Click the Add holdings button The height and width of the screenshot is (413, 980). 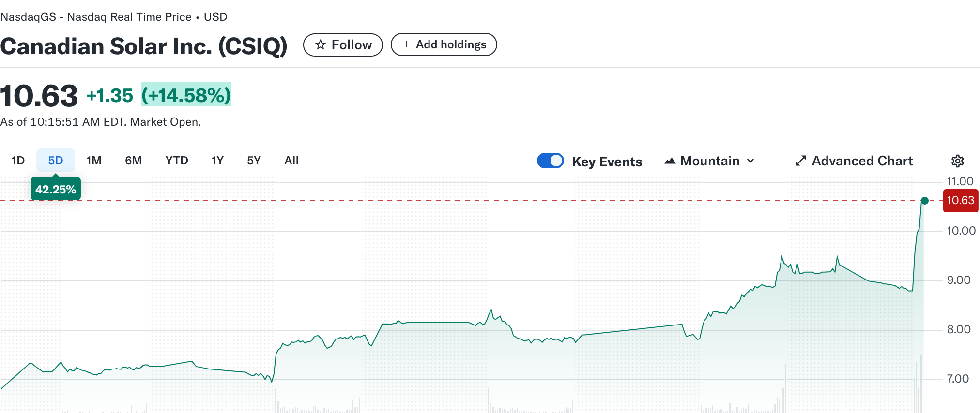pyautogui.click(x=444, y=44)
